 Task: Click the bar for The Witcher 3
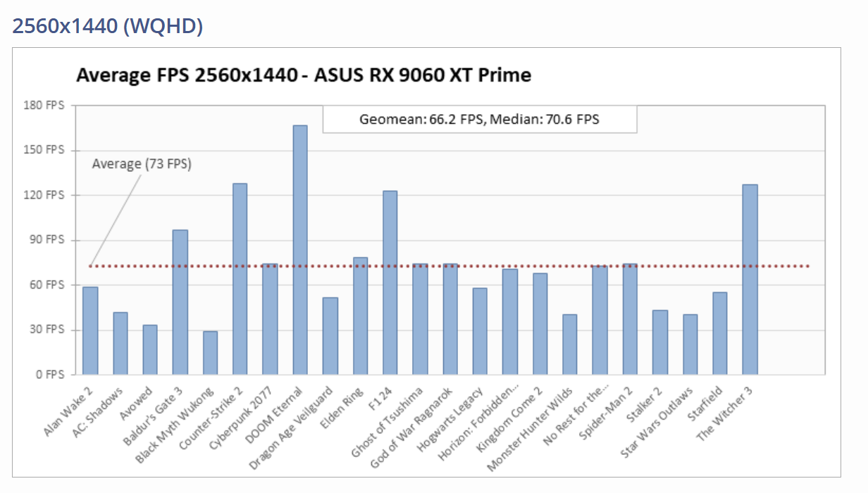(x=750, y=280)
